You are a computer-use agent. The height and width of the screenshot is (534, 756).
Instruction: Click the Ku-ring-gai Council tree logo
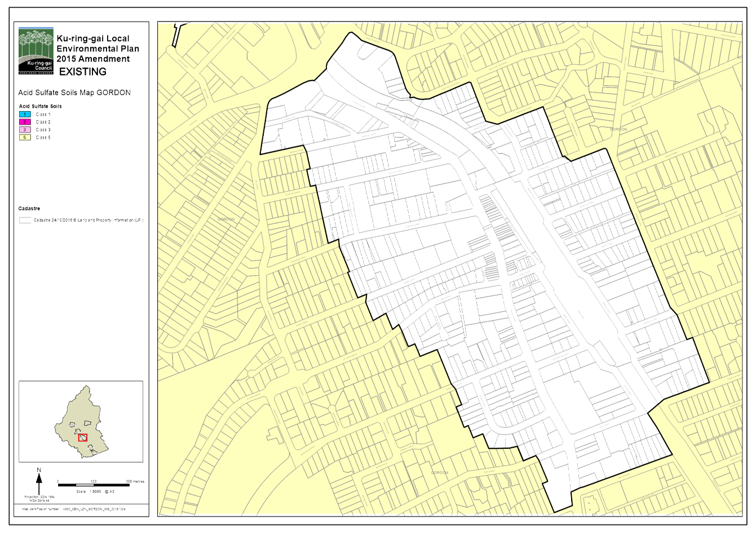point(36,51)
